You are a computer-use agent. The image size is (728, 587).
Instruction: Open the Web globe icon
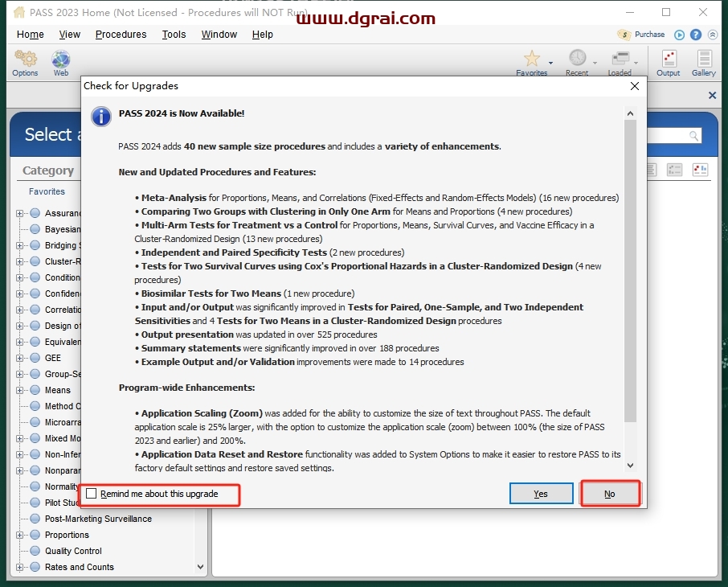click(61, 59)
